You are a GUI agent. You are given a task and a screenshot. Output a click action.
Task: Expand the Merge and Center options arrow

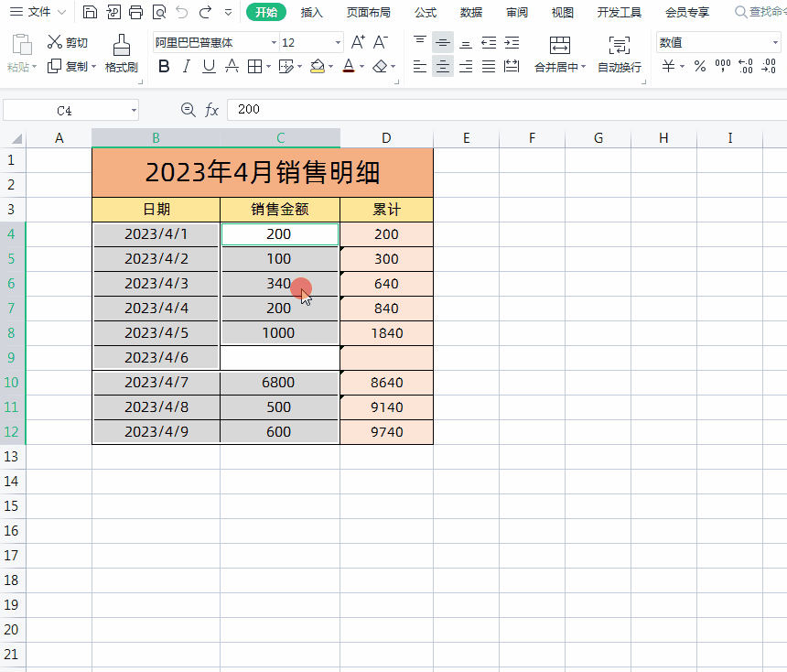tap(583, 66)
